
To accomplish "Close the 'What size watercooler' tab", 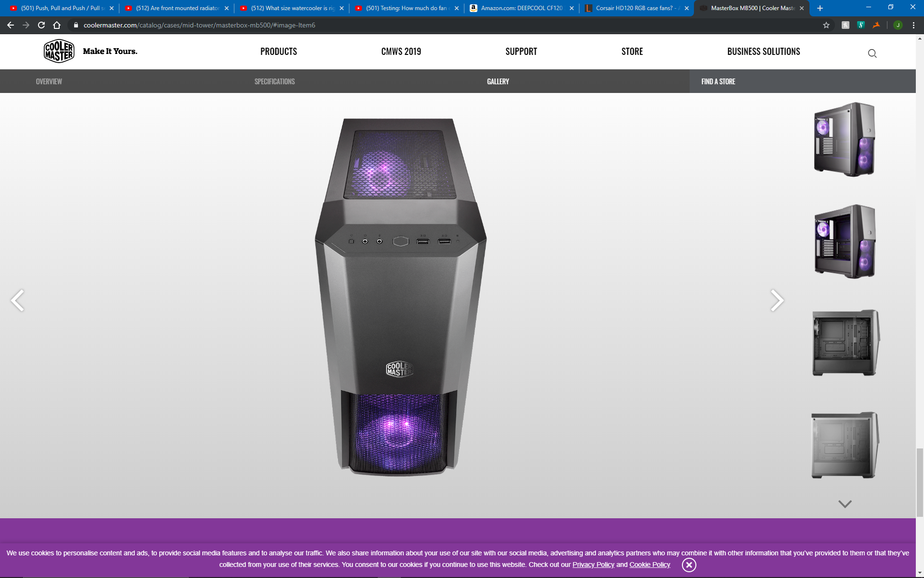I will click(x=342, y=8).
